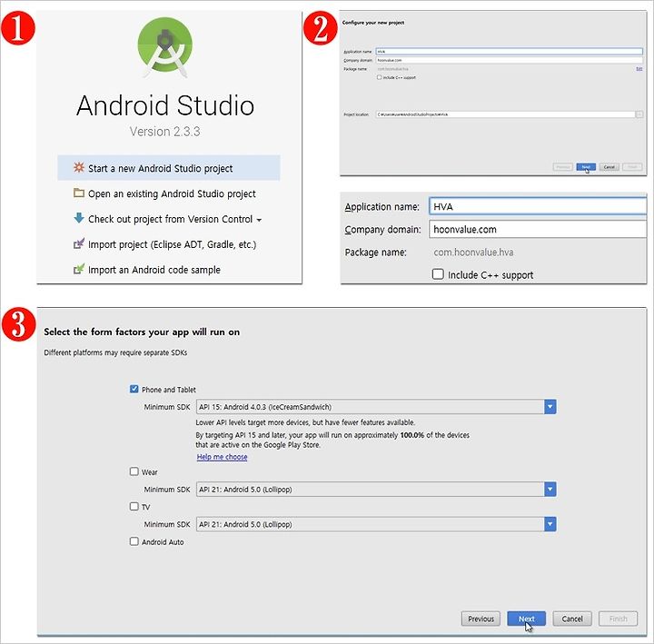
Task: Click the star icon for new project
Action: (79, 167)
